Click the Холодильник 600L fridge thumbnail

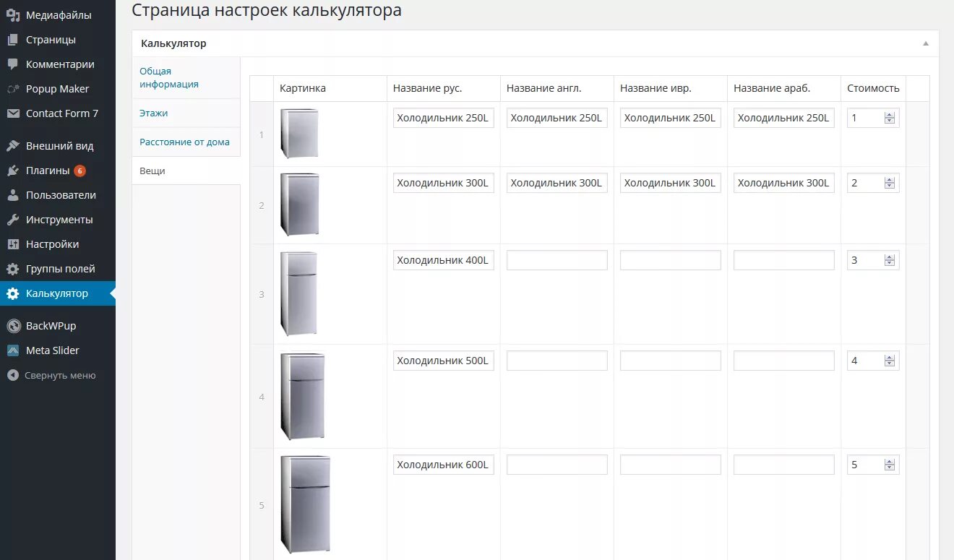[306, 504]
